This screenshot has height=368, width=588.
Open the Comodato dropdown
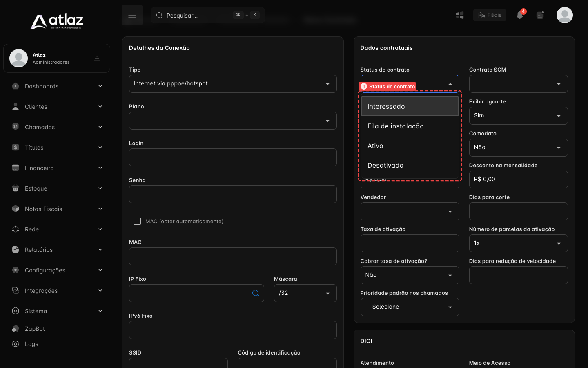518,148
